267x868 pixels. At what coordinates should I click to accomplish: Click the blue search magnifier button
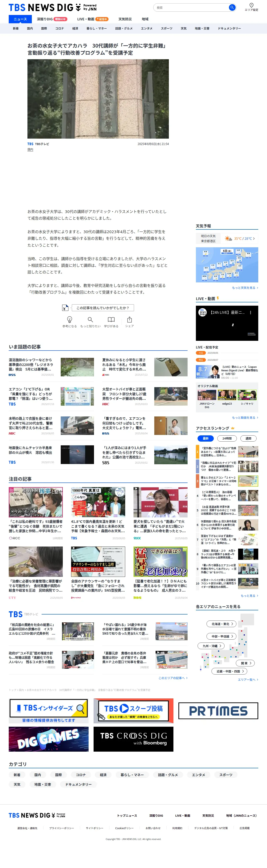(232, 7)
